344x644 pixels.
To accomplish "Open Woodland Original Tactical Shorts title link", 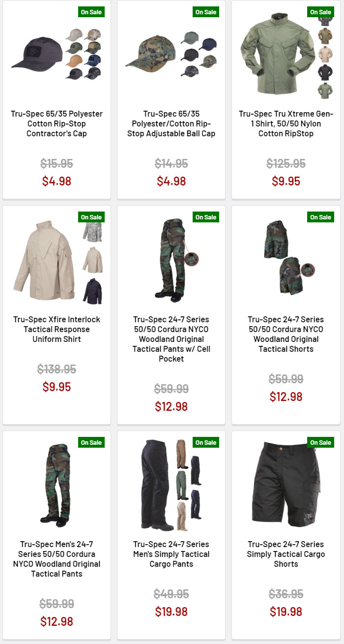I will point(286,334).
